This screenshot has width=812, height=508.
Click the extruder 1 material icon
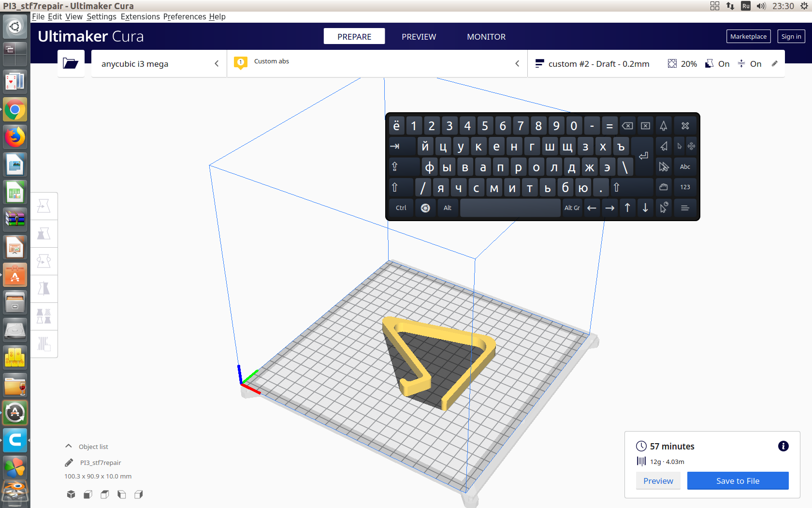coord(241,63)
